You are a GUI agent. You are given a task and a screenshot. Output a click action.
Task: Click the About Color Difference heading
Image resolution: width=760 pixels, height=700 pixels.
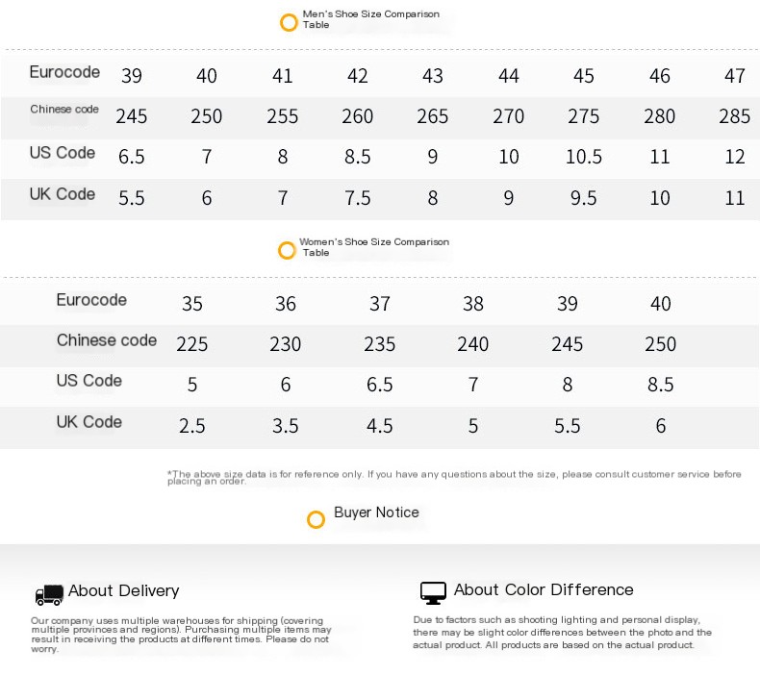(544, 589)
